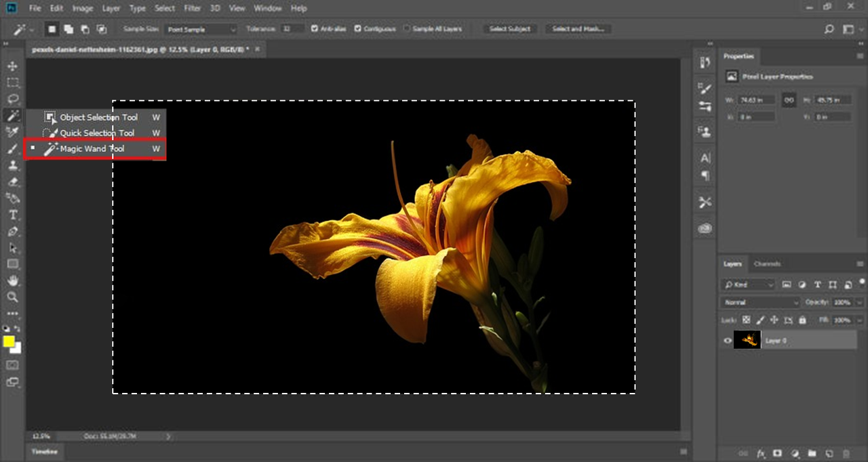Click Subtract from Selection mode icon

85,29
